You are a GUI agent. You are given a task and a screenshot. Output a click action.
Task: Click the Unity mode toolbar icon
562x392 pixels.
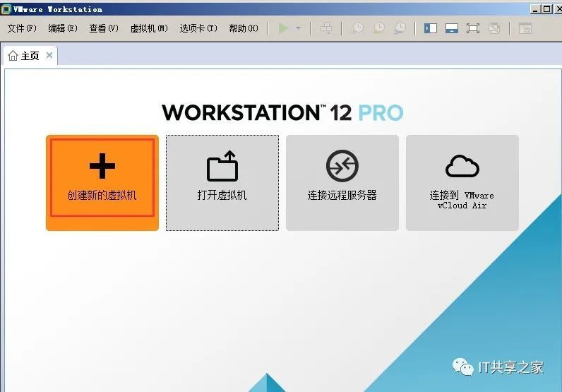(x=494, y=28)
